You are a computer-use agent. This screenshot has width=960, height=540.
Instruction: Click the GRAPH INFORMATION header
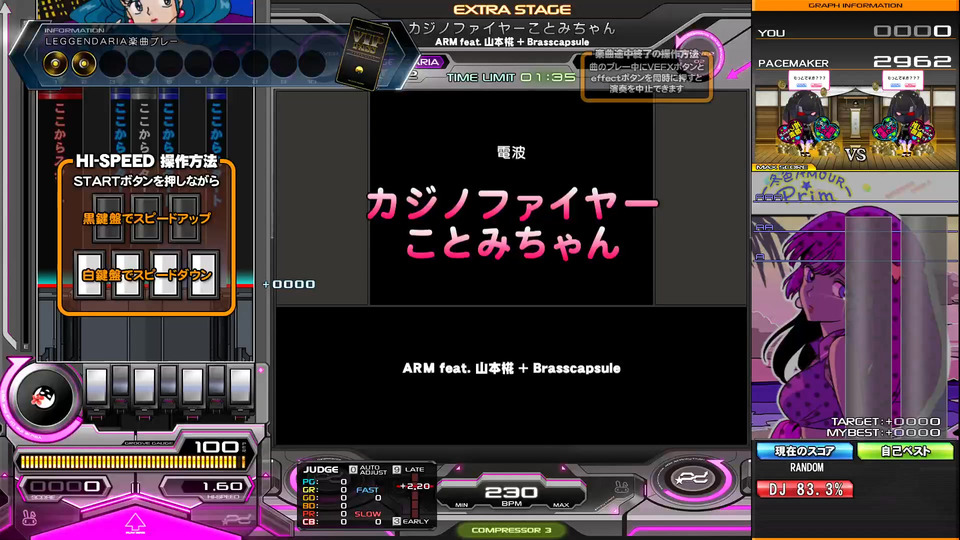(855, 6)
